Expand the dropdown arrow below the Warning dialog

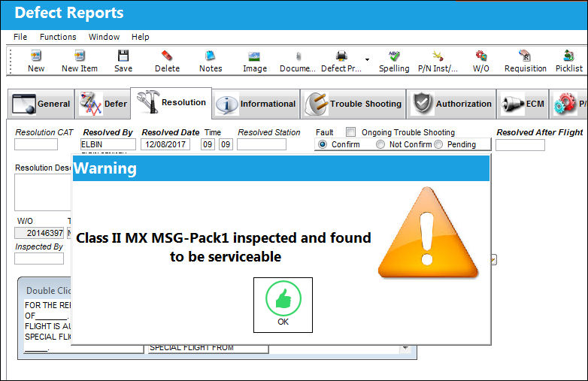click(405, 349)
